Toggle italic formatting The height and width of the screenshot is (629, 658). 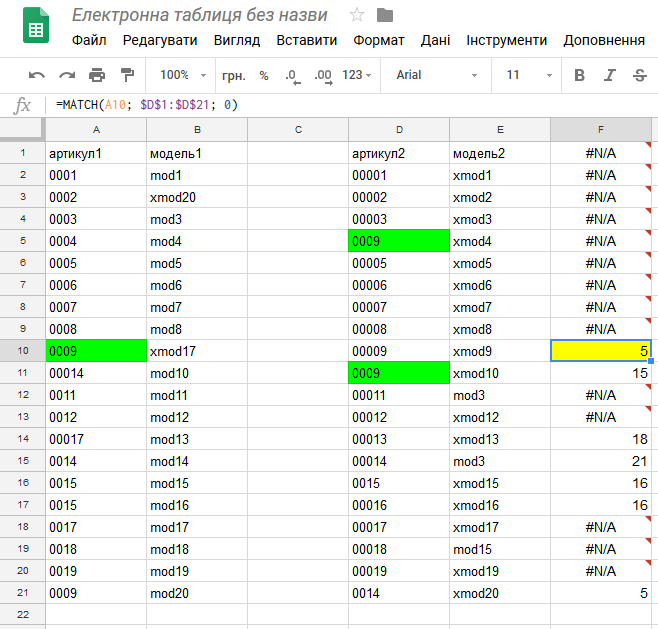pyautogui.click(x=609, y=75)
